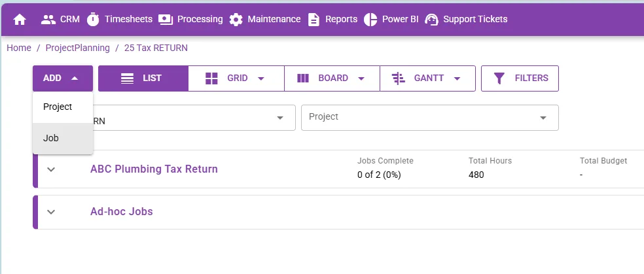This screenshot has height=274, width=644.
Task: Follow the ProjectPlanning breadcrumb link
Action: point(78,48)
